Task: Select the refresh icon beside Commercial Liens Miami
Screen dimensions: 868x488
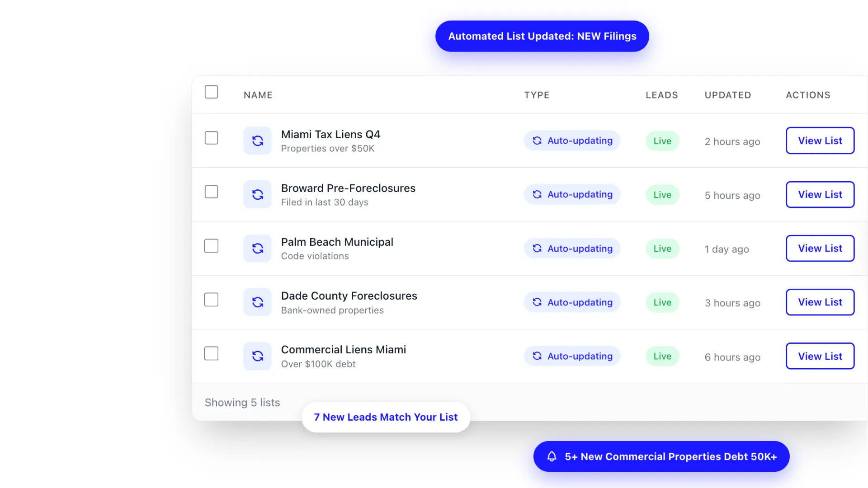Action: point(257,356)
